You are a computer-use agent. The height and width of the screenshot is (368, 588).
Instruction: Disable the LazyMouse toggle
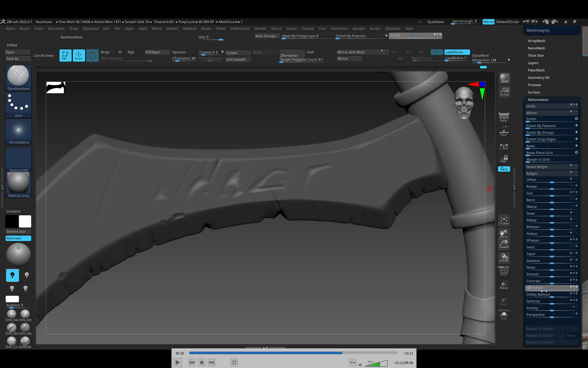click(x=457, y=52)
